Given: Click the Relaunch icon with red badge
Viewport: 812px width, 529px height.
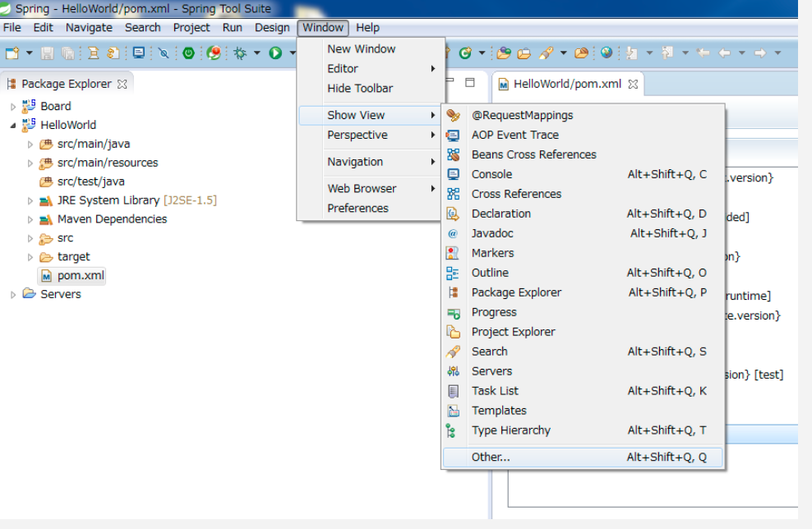Looking at the screenshot, I should (214, 53).
